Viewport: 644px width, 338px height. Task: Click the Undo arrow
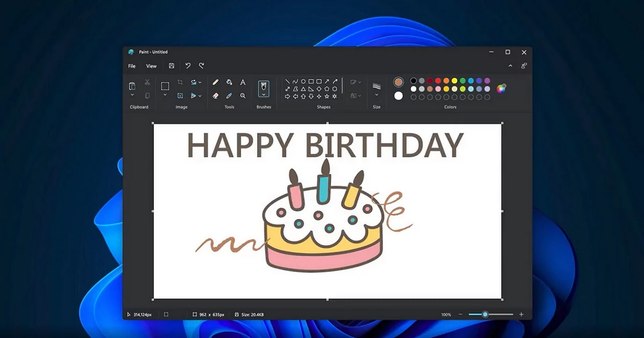[187, 65]
